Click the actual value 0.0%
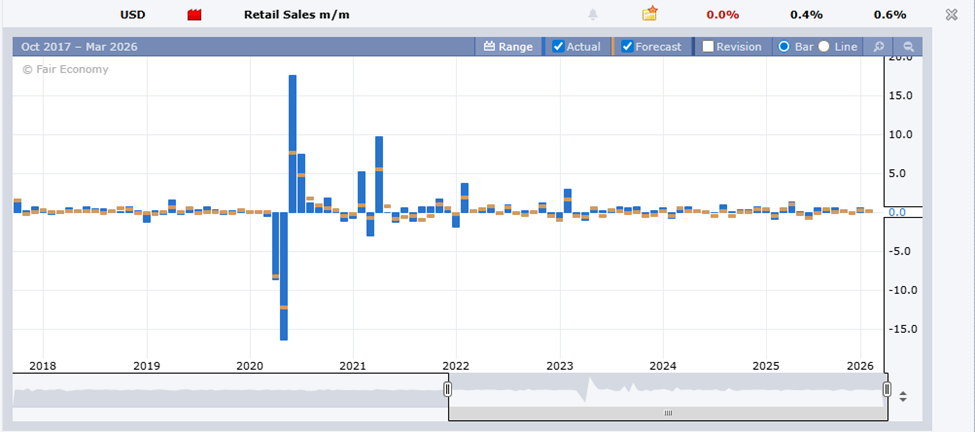The image size is (975, 432). [x=723, y=15]
